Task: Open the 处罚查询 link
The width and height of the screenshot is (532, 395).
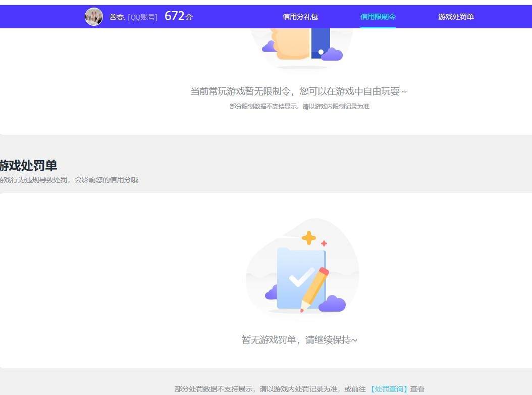Action: (x=389, y=389)
